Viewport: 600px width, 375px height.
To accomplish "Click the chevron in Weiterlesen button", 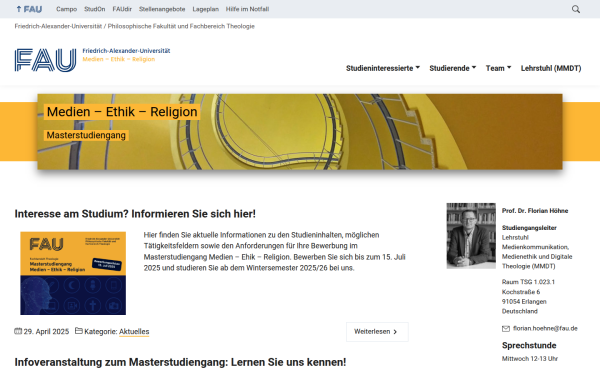I will pos(395,332).
